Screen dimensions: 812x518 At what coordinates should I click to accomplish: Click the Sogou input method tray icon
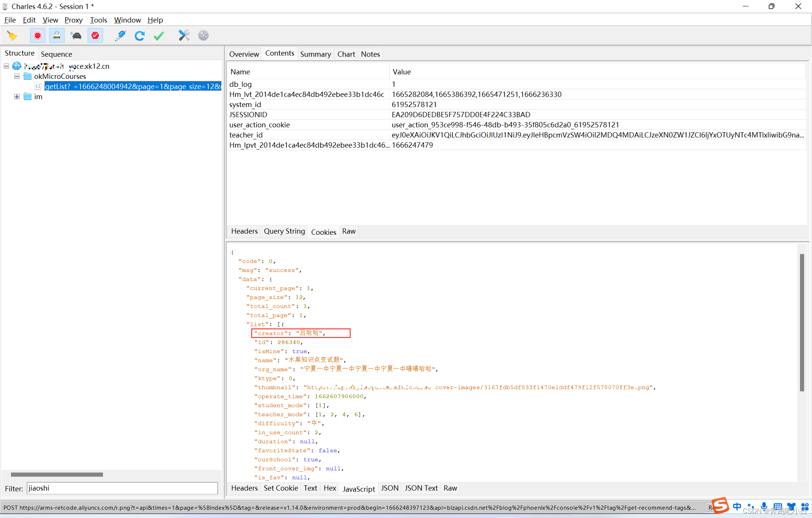(720, 505)
